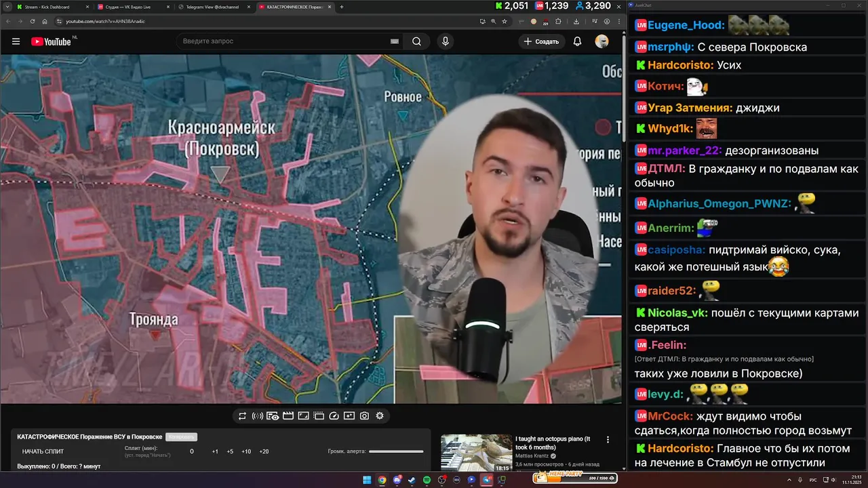This screenshot has width=868, height=488.
Task: Open Windows Start menu
Action: (x=367, y=480)
